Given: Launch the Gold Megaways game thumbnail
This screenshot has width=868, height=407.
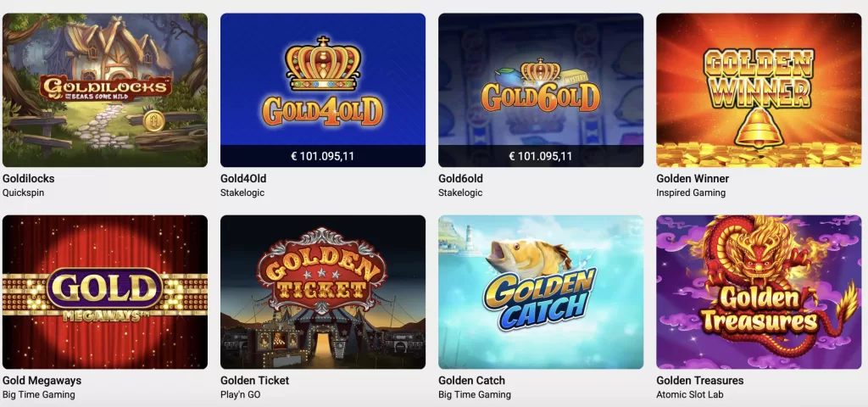Looking at the screenshot, I should click(105, 292).
